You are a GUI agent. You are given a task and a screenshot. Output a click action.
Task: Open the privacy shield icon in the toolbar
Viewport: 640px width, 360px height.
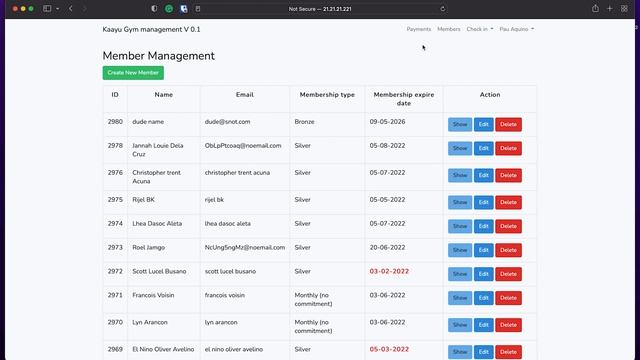click(154, 9)
